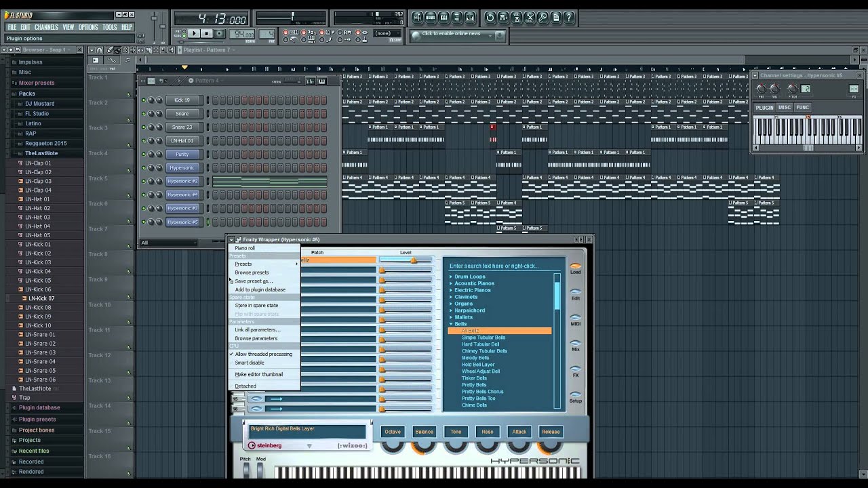This screenshot has height=488, width=868.
Task: Mute the Kick 19 channel
Action: (x=144, y=100)
